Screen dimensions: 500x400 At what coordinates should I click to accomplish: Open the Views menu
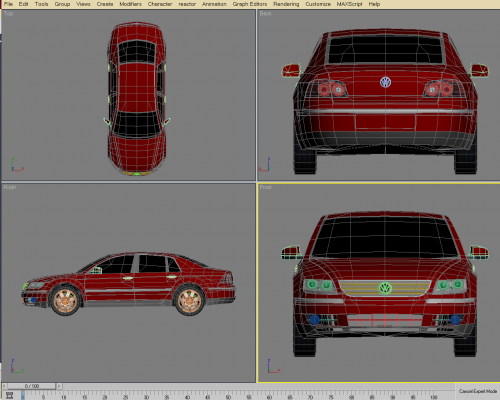click(x=83, y=4)
